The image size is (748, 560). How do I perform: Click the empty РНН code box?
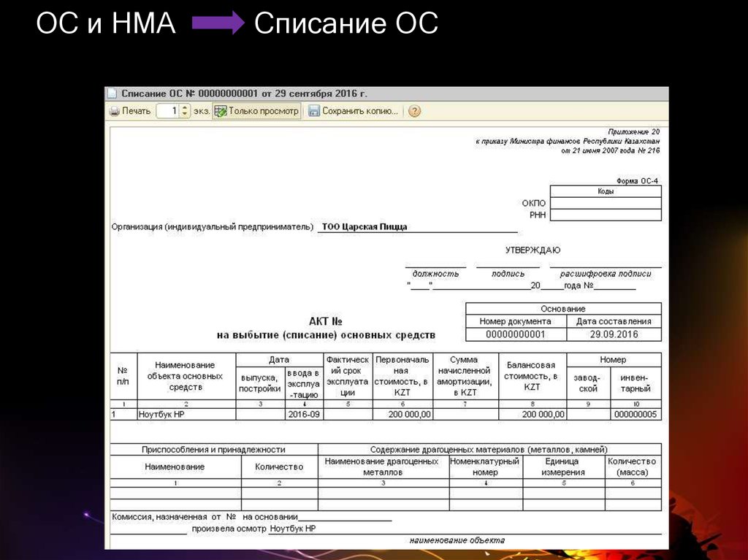pyautogui.click(x=606, y=215)
